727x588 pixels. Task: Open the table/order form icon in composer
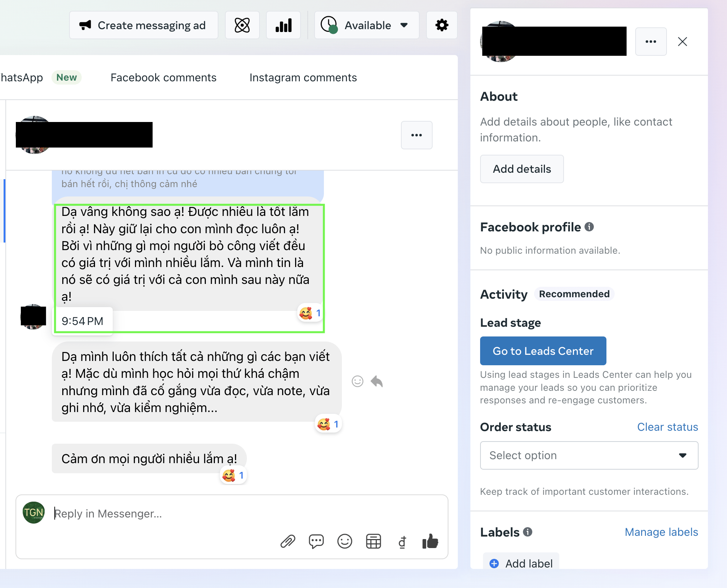[374, 541]
